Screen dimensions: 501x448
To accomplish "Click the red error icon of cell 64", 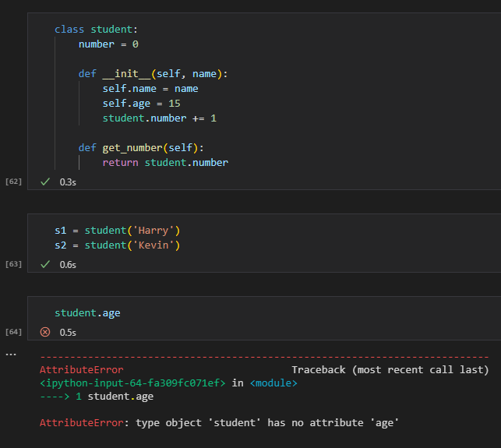I will pyautogui.click(x=45, y=332).
